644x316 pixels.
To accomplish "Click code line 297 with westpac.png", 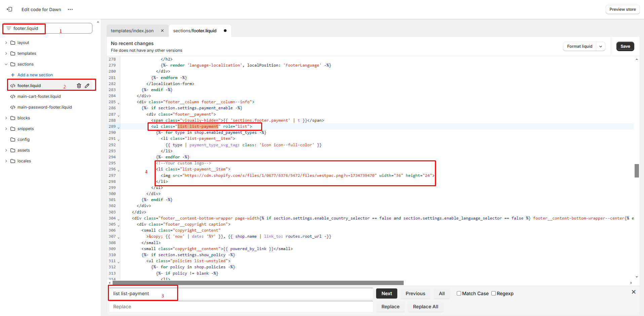I will pyautogui.click(x=297, y=175).
